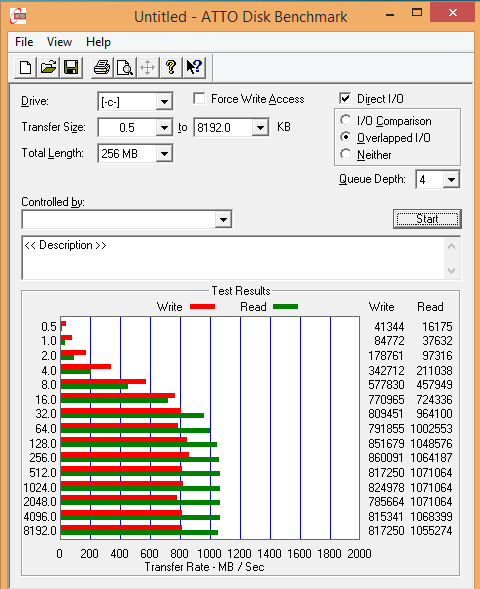This screenshot has width=480, height=589.
Task: Click read value 16175
Action: pyautogui.click(x=437, y=326)
